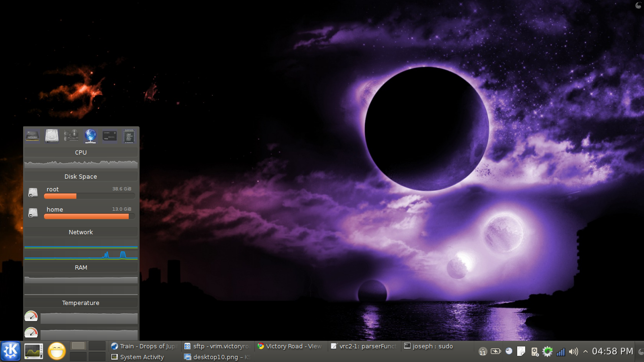Toggle the CPU chip monitor icon
The height and width of the screenshot is (362, 644).
(x=129, y=136)
